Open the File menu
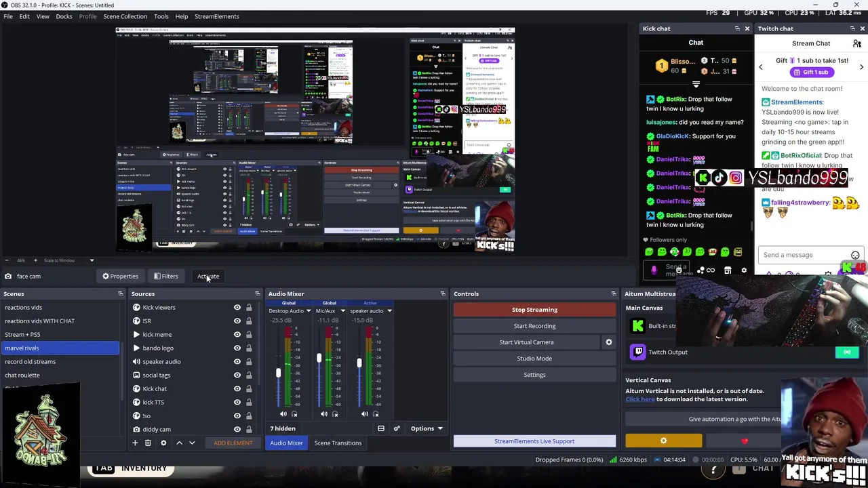Image resolution: width=868 pixels, height=488 pixels. click(8, 16)
